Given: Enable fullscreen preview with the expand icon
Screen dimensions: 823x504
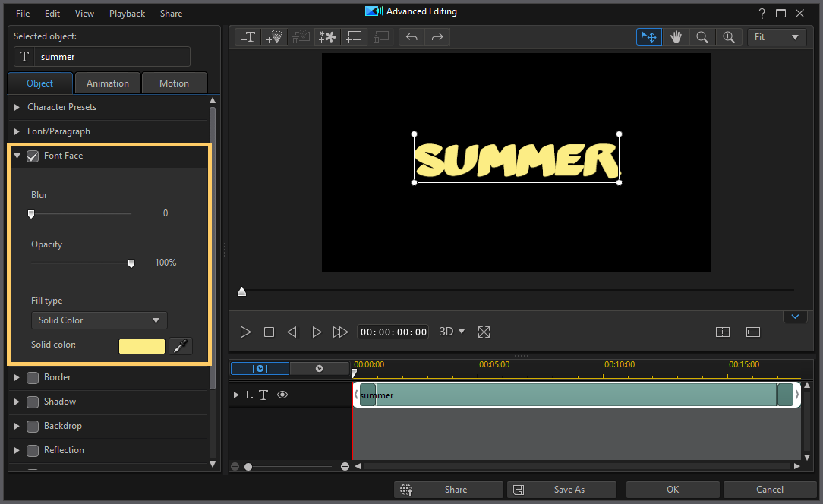Looking at the screenshot, I should tap(484, 332).
